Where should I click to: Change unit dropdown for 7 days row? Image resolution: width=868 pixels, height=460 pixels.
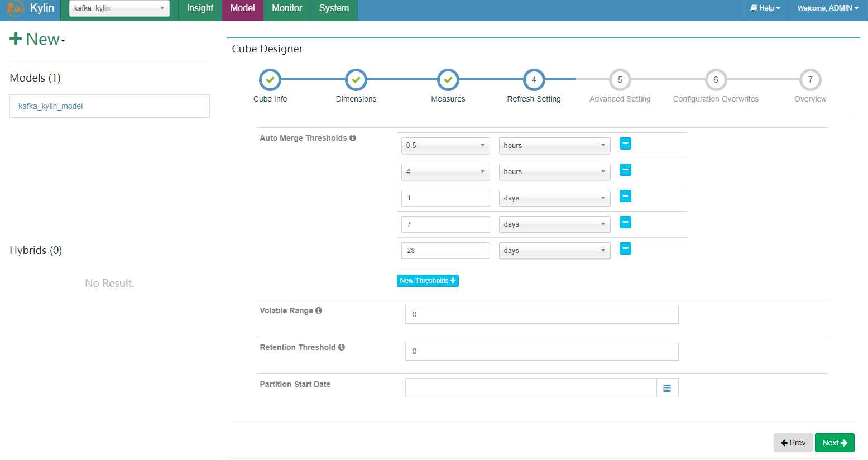click(554, 224)
